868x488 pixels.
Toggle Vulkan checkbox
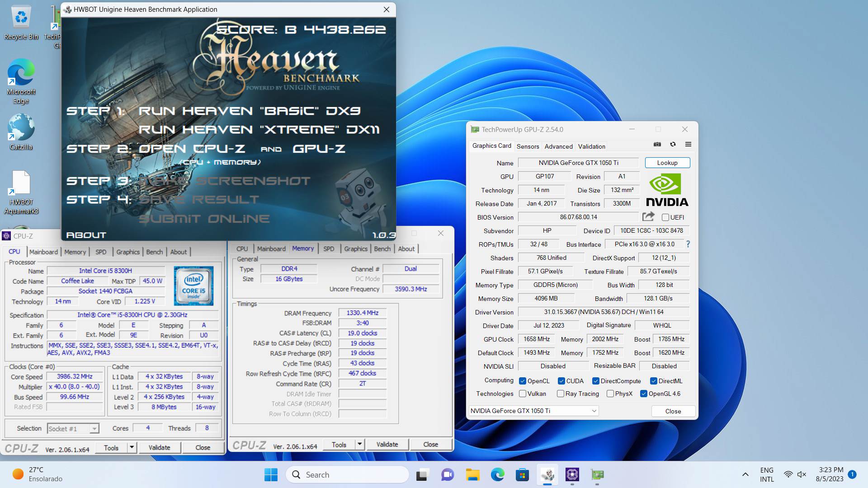pos(523,394)
